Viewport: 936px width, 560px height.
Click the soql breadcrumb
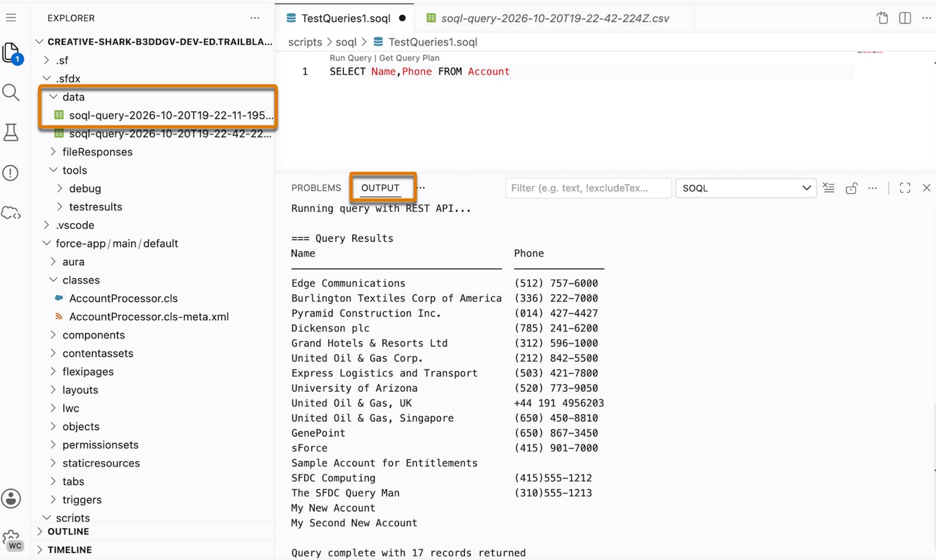[x=346, y=42]
